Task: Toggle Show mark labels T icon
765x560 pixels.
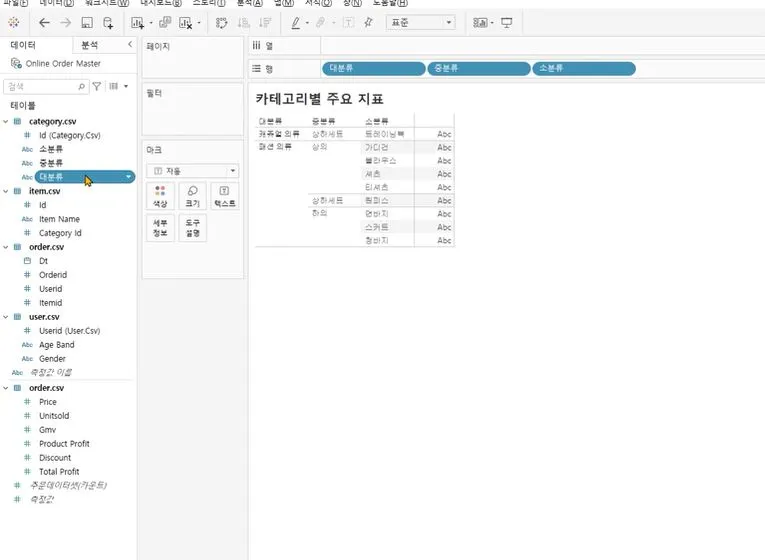Action: (x=348, y=22)
